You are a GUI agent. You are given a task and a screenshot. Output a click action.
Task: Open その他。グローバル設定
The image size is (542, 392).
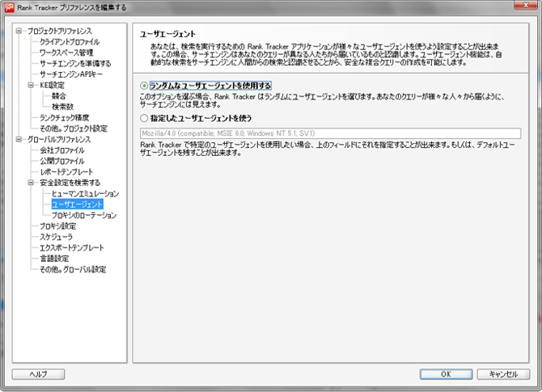[x=73, y=269]
